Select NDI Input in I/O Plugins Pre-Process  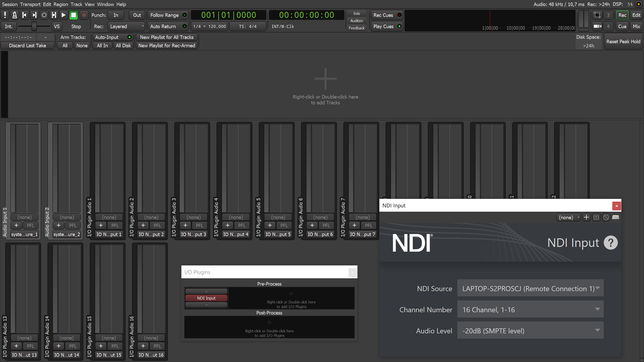[x=206, y=298]
